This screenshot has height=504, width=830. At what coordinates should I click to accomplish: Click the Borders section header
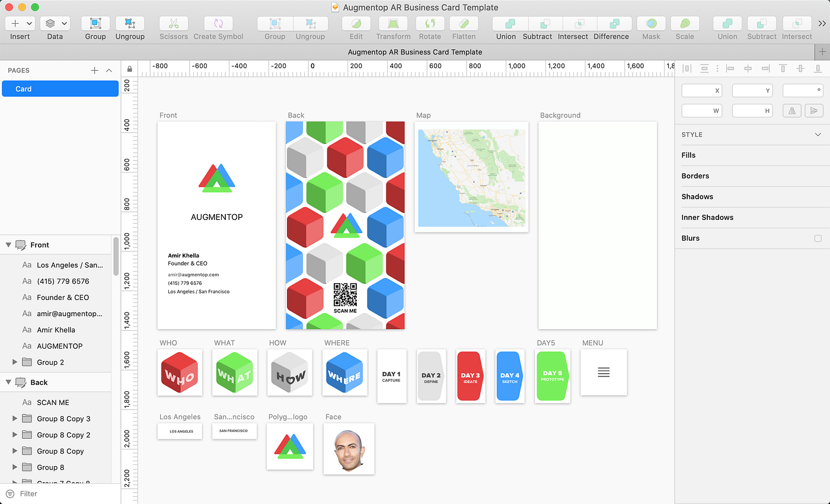tap(752, 176)
